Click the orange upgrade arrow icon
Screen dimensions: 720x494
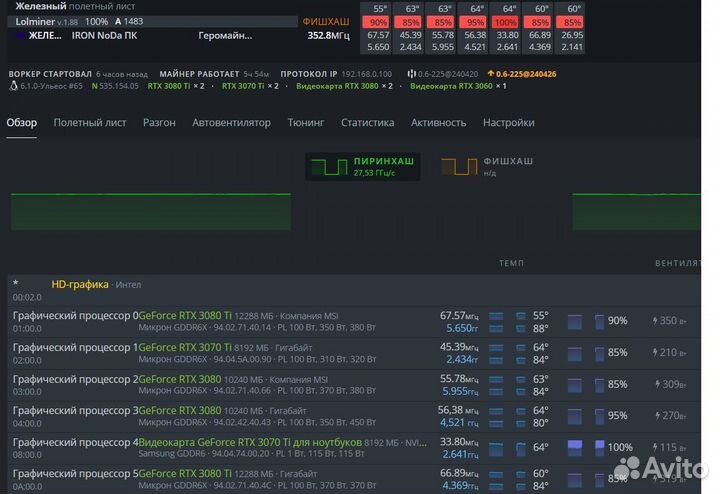point(490,73)
